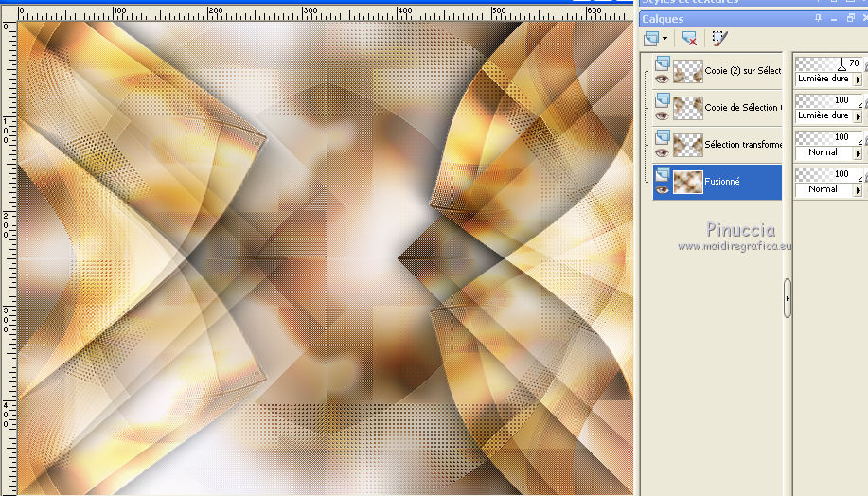Click Normal blend mode of Sélection transformée layer

[824, 152]
